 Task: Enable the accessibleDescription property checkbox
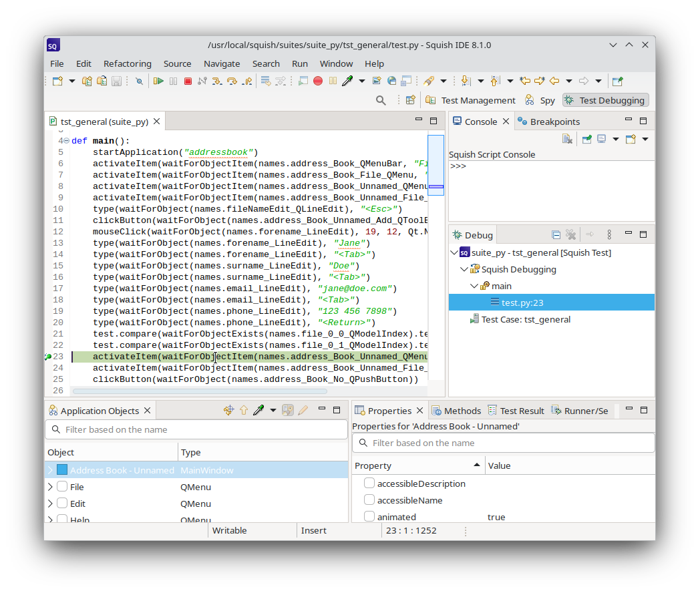pyautogui.click(x=368, y=483)
